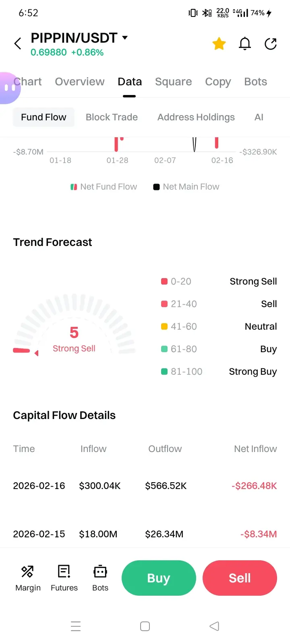
Task: Open the Block Trade sub-tab
Action: pyautogui.click(x=112, y=117)
